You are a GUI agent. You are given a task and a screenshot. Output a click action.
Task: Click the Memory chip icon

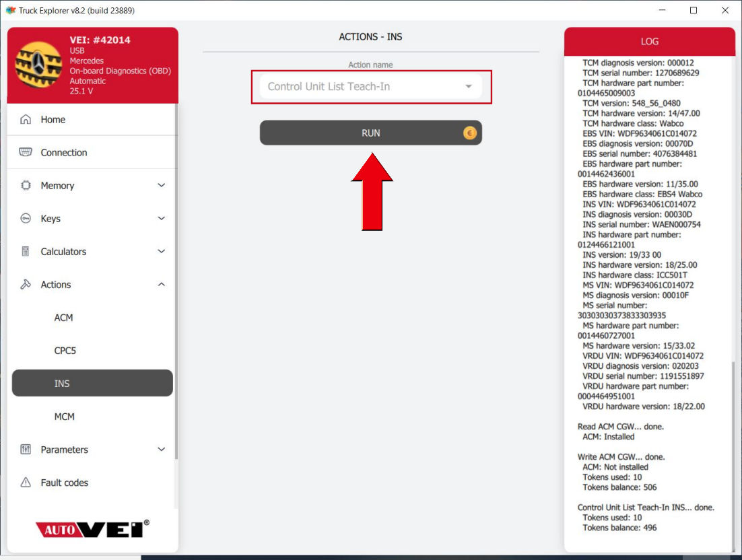[26, 186]
